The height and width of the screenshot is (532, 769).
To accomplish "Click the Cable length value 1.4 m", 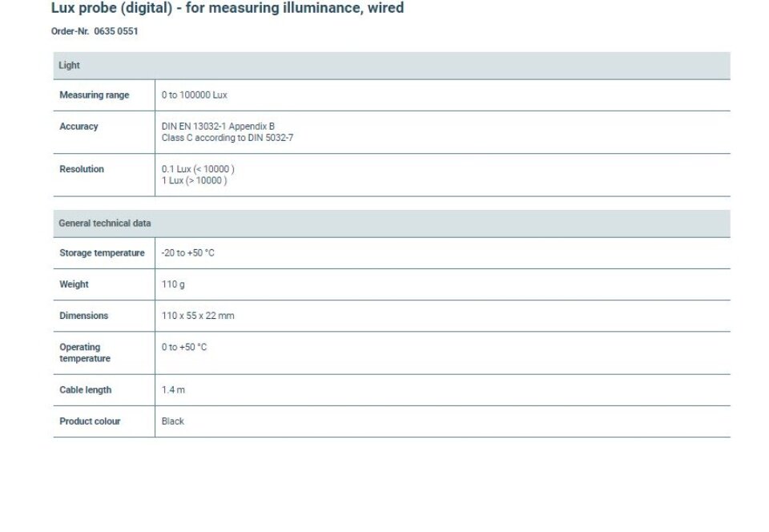I will click(x=173, y=390).
